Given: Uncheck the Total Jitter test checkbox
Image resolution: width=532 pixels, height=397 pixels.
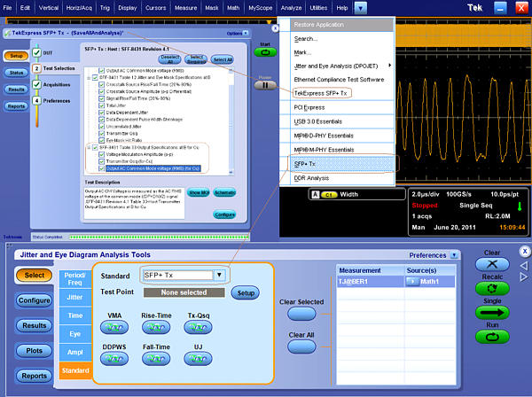Looking at the screenshot, I should (x=100, y=105).
